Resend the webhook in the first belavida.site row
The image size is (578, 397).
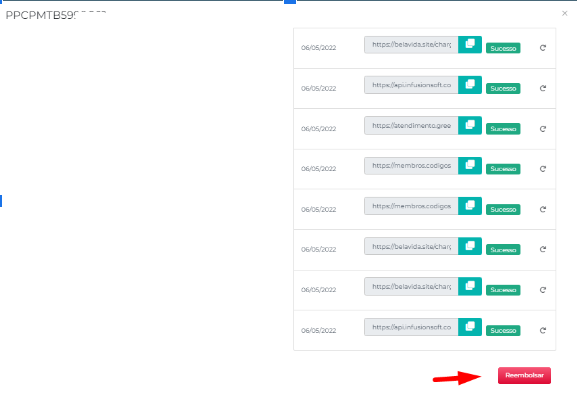543,48
